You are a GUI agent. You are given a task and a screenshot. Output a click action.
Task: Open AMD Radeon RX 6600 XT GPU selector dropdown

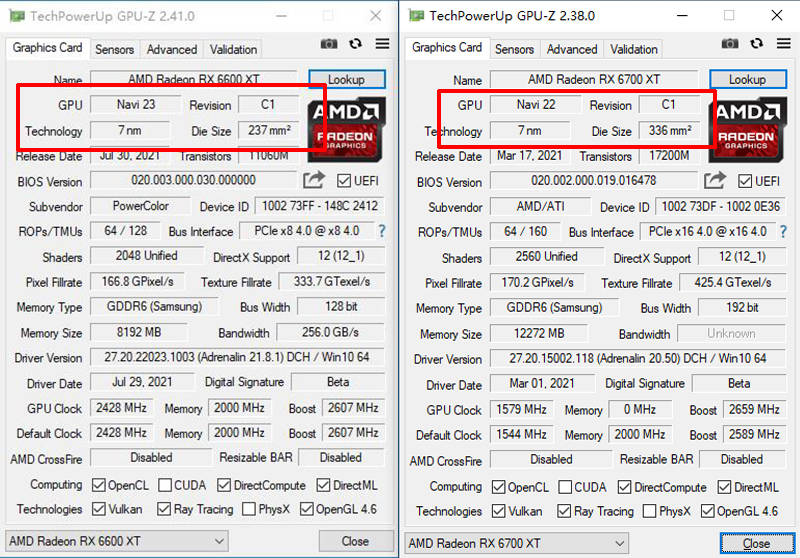pos(117,541)
